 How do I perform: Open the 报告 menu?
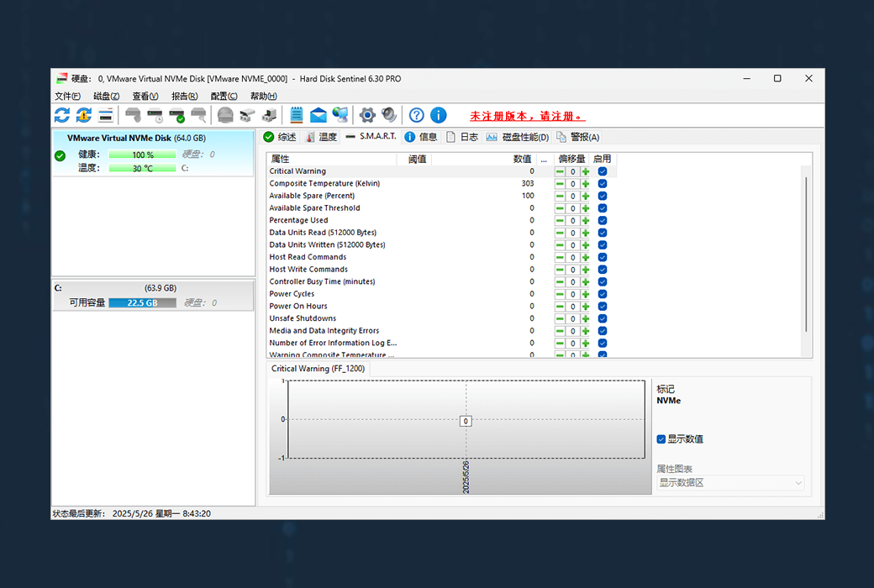[185, 96]
